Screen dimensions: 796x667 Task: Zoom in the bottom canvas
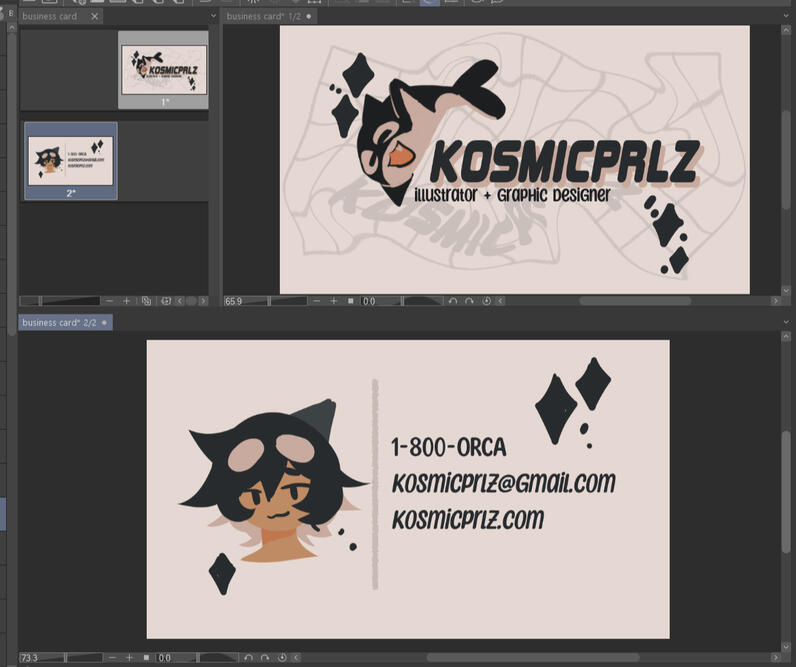click(129, 657)
